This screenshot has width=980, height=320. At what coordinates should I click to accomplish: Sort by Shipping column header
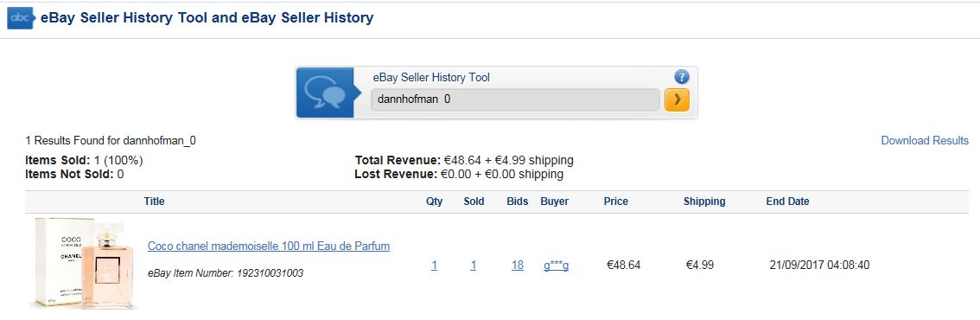point(704,202)
